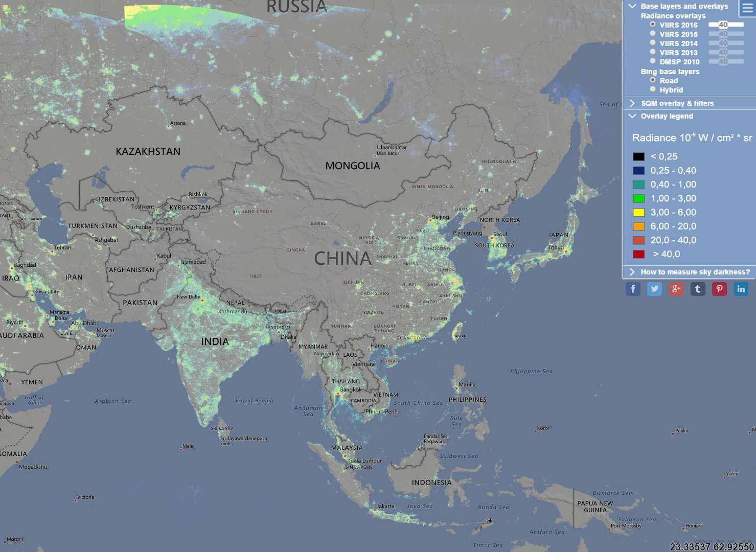
Task: Enable the DMSP 2010 overlay
Action: 653,61
